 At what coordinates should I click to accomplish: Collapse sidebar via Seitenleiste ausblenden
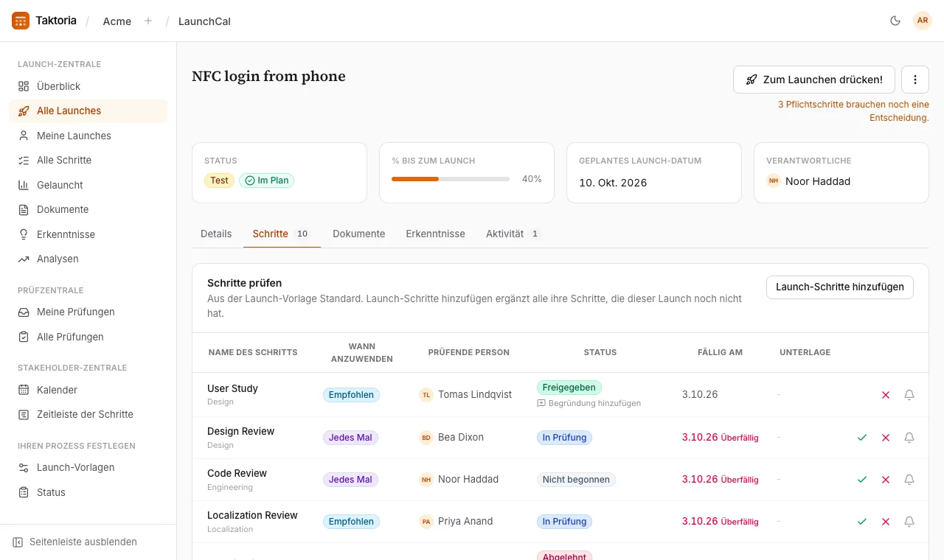[x=75, y=542]
